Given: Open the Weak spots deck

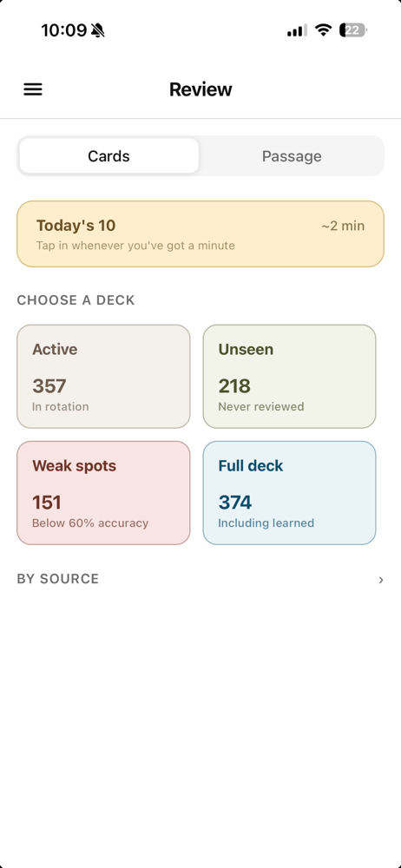Looking at the screenshot, I should click(103, 493).
